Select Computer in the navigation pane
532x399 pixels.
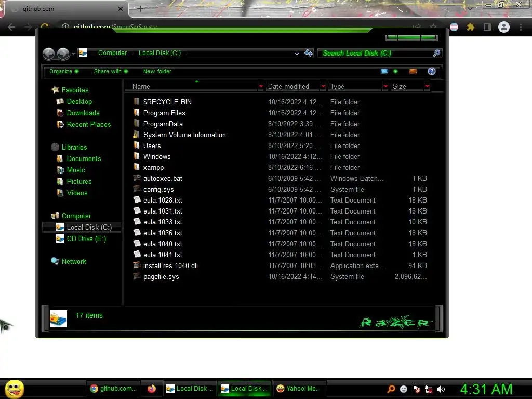[x=71, y=216]
